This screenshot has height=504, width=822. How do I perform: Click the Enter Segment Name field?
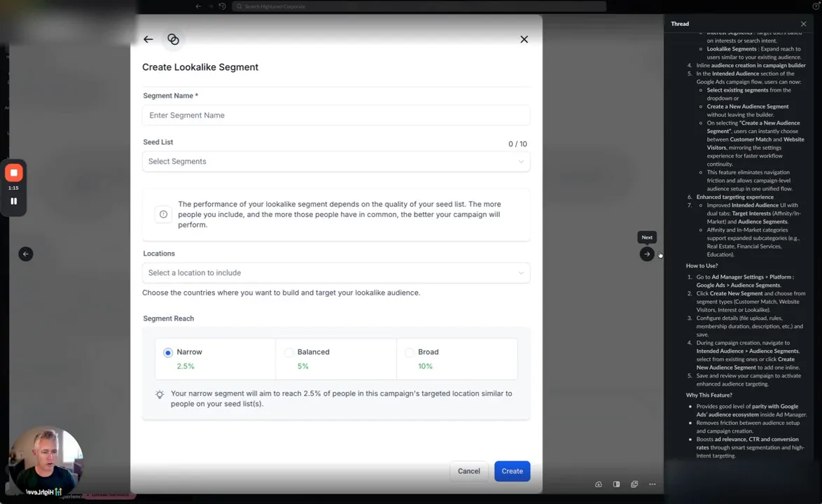coord(336,115)
